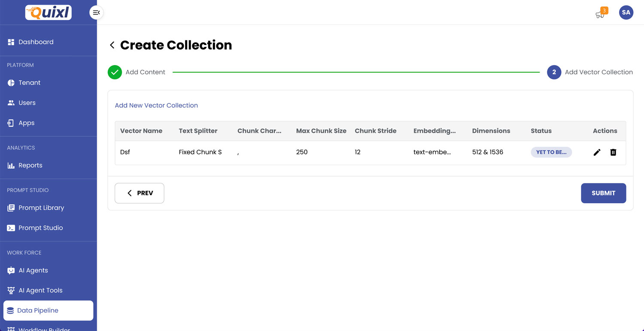Screen dimensions: 644x331
Task: Submit the collection with SUBMIT button
Action: point(603,193)
